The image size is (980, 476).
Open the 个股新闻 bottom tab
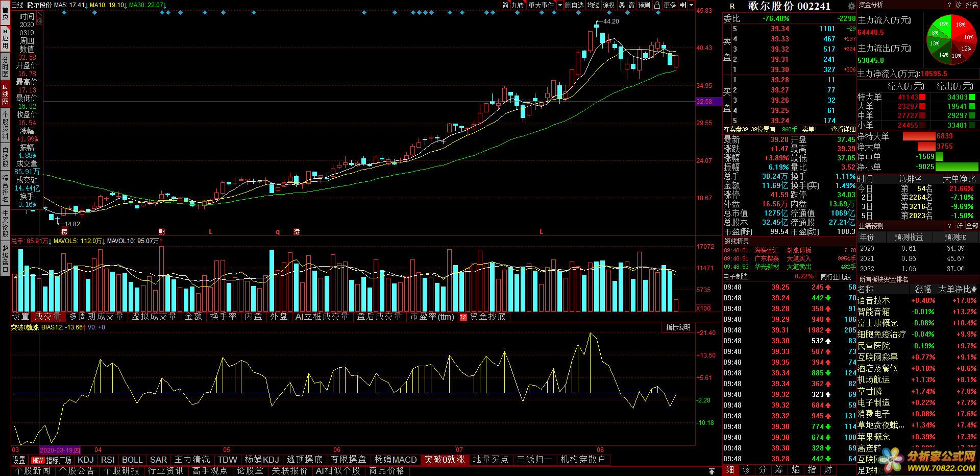33,470
